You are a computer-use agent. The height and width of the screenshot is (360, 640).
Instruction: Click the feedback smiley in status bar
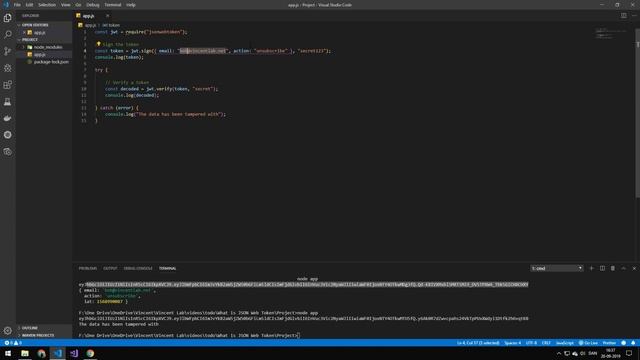(x=623, y=343)
